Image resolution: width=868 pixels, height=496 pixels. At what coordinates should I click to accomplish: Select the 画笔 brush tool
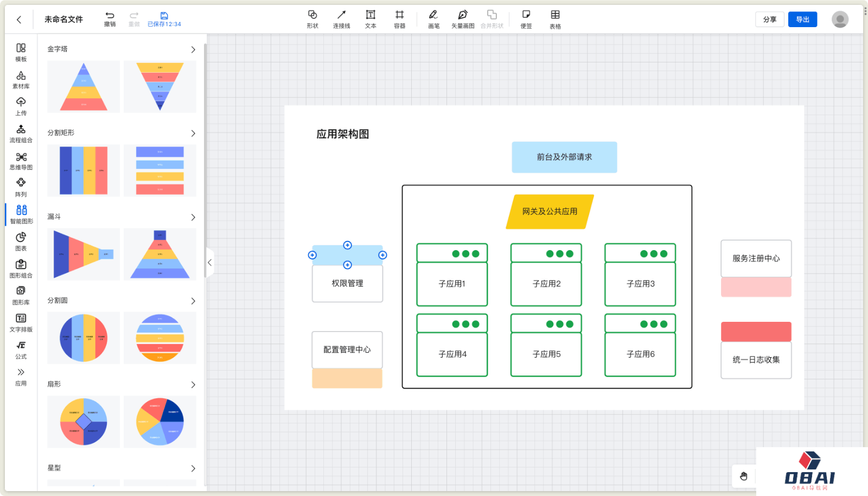[433, 18]
